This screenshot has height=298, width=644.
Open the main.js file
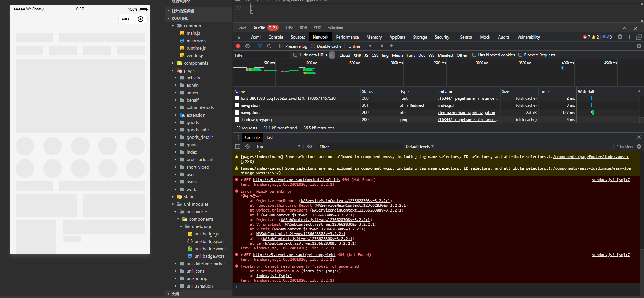193,33
